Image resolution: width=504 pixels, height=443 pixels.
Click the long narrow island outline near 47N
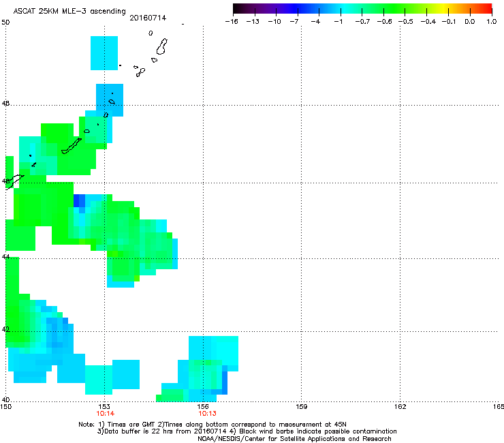pos(72,146)
